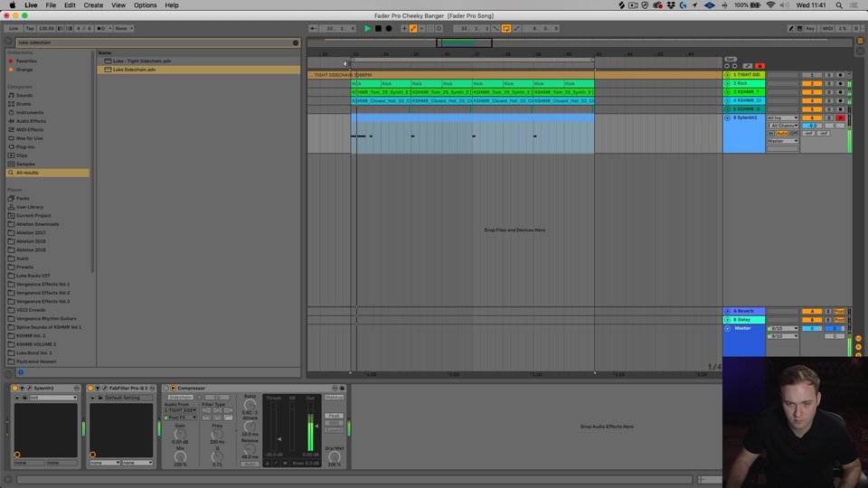The width and height of the screenshot is (868, 488).
Task: Adjust the Compressor Ratio knob
Action: (x=250, y=405)
